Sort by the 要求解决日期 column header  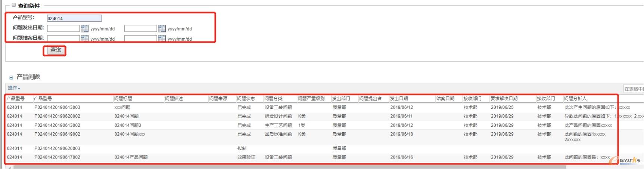click(504, 99)
